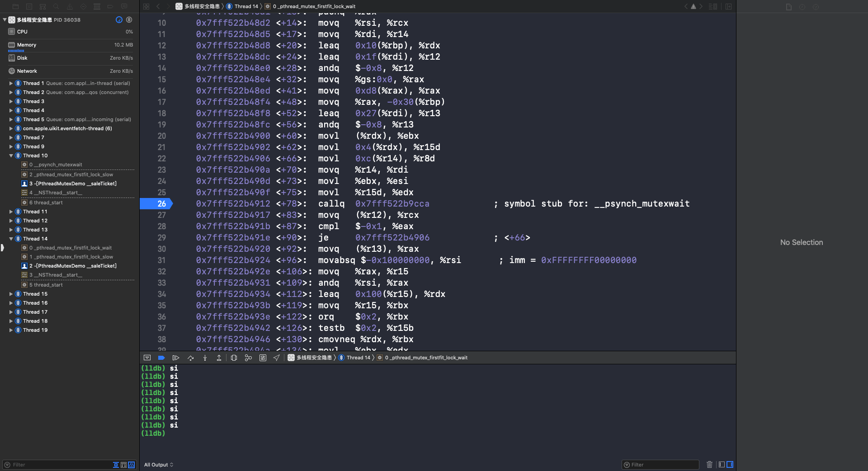Deactivate breakpoints with the blue breakpoint icon
Image resolution: width=868 pixels, height=471 pixels.
(x=161, y=358)
